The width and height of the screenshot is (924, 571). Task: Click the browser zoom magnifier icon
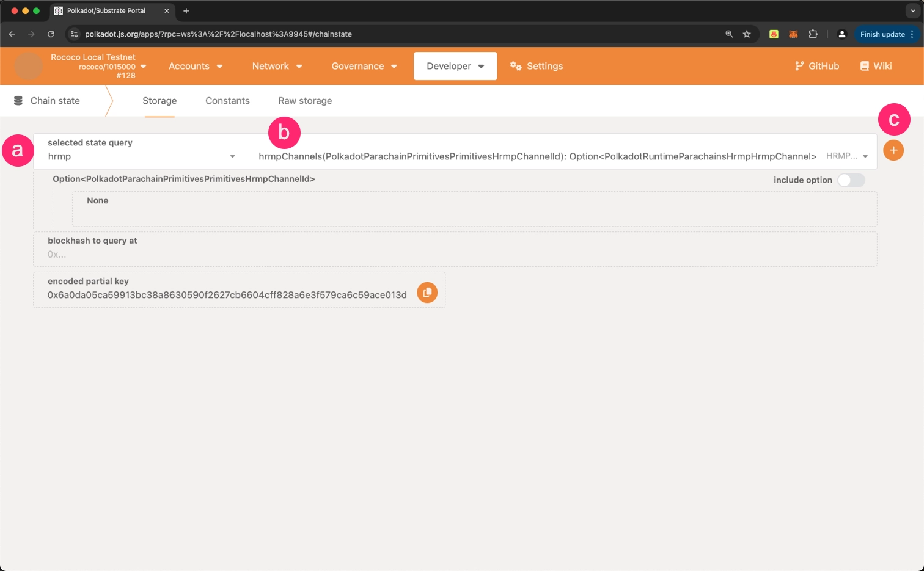[x=729, y=34]
